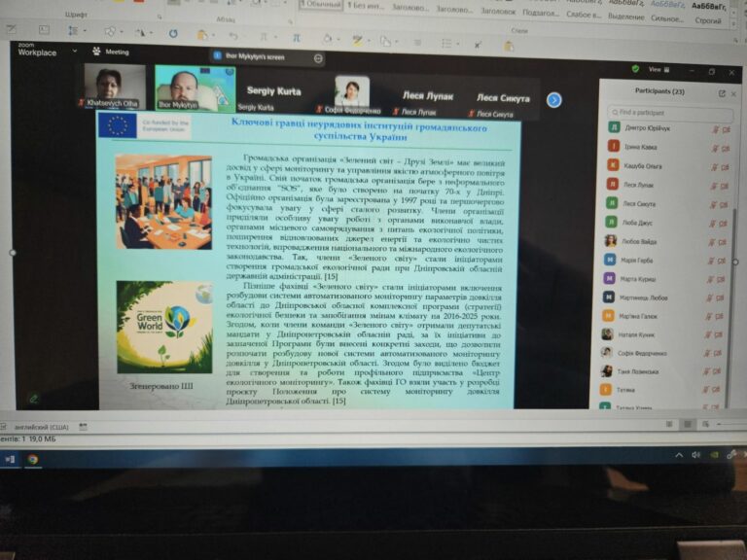Select Люба Джус in participants list
Screen dimensions: 747x560
click(667, 223)
